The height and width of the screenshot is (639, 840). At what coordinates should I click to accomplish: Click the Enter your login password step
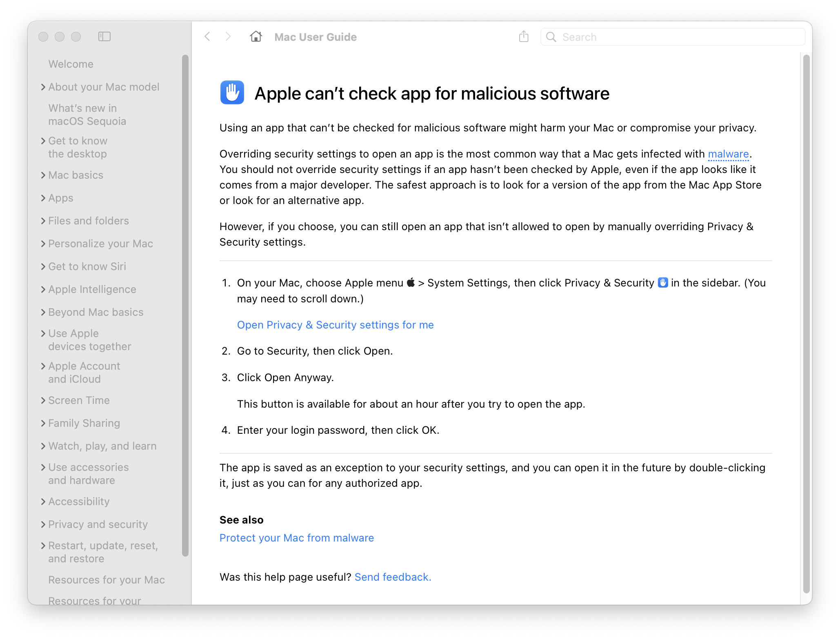click(x=338, y=430)
